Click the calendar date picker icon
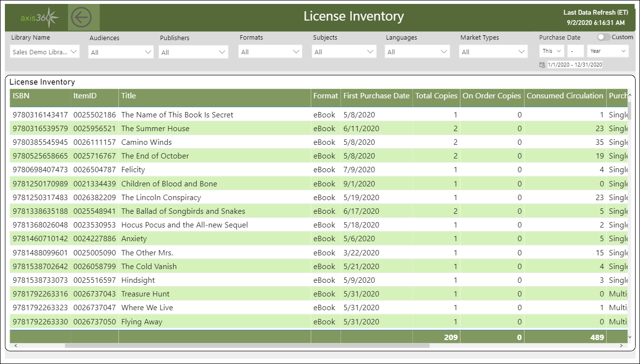The width and height of the screenshot is (640, 364). point(542,64)
